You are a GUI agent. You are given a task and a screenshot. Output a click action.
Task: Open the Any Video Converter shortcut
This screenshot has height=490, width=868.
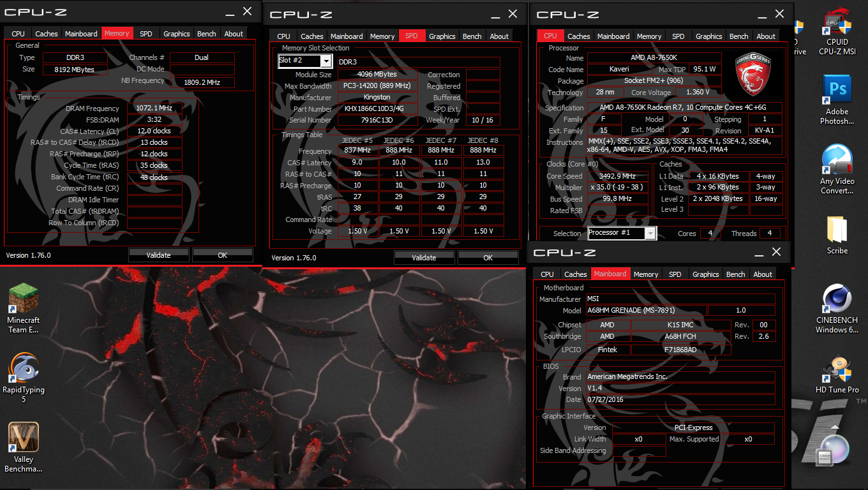click(837, 170)
